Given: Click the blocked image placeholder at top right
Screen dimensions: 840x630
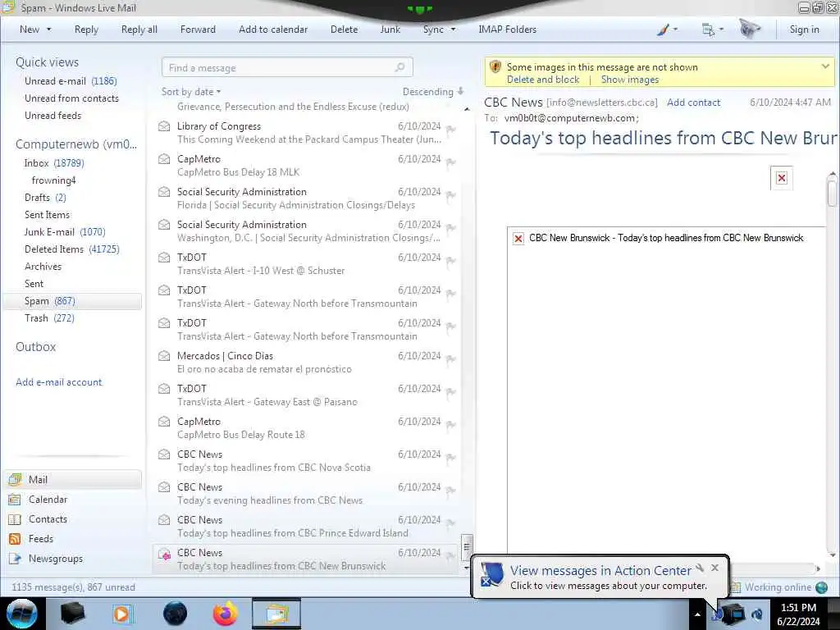Looking at the screenshot, I should (x=782, y=178).
